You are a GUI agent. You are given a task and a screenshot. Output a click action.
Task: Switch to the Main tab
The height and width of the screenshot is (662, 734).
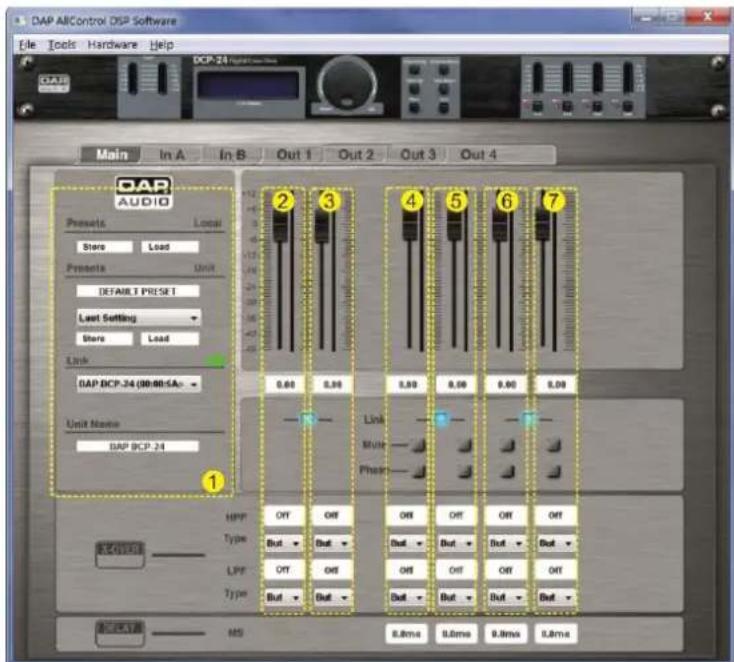click(x=111, y=154)
